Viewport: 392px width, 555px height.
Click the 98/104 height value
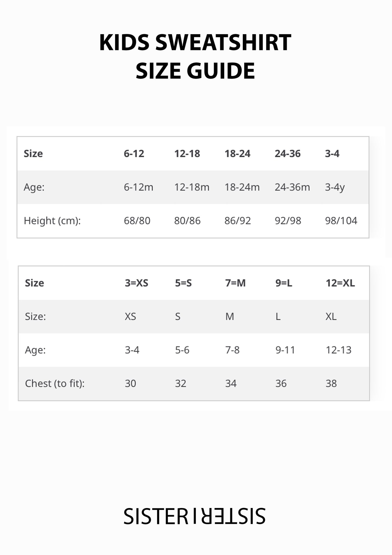click(x=341, y=221)
